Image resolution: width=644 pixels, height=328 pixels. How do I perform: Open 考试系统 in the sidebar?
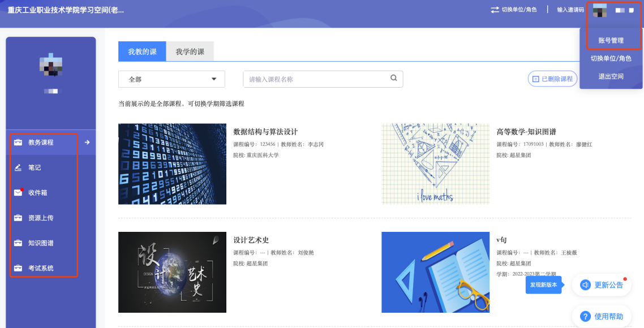pyautogui.click(x=51, y=268)
